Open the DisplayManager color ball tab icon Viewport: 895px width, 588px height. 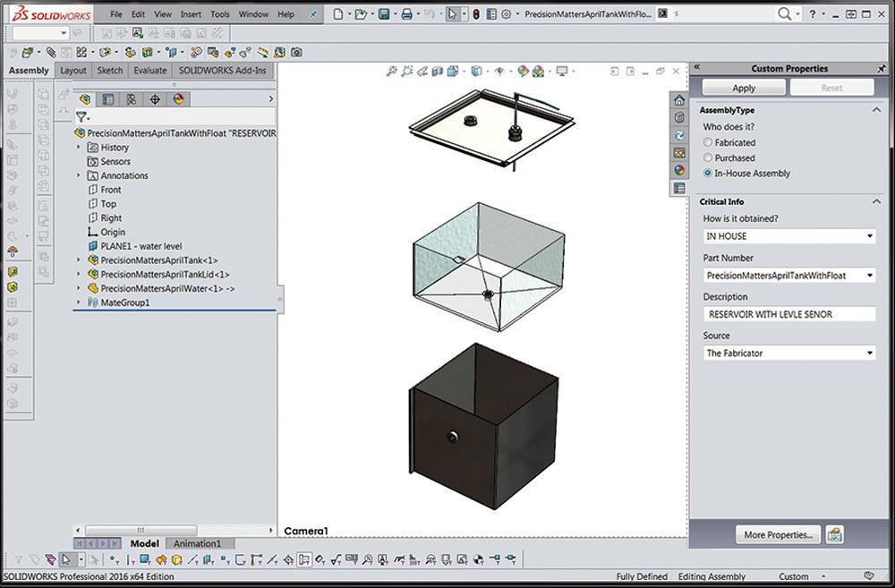(x=179, y=99)
